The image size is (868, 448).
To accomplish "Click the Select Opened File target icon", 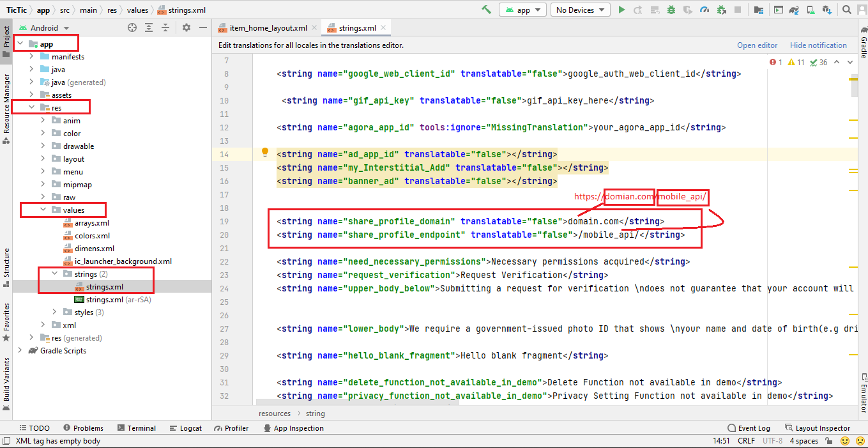I will (132, 27).
